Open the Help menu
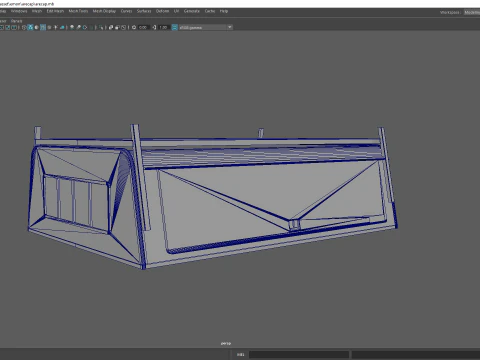 (224, 11)
